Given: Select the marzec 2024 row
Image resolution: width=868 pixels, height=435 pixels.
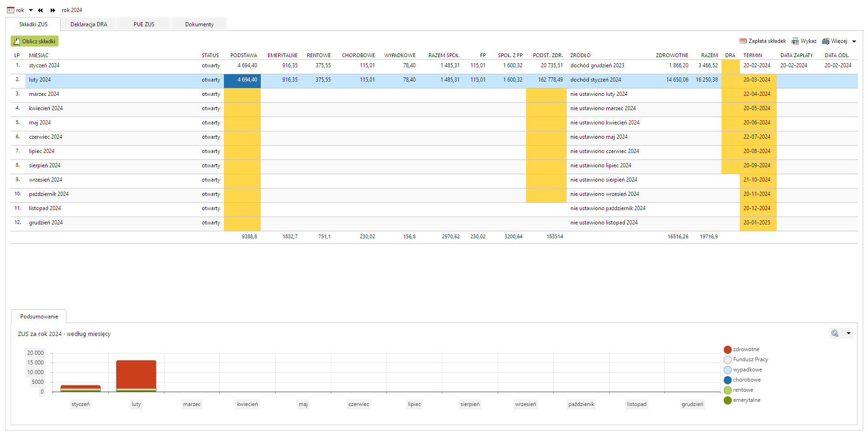Looking at the screenshot, I should point(44,94).
